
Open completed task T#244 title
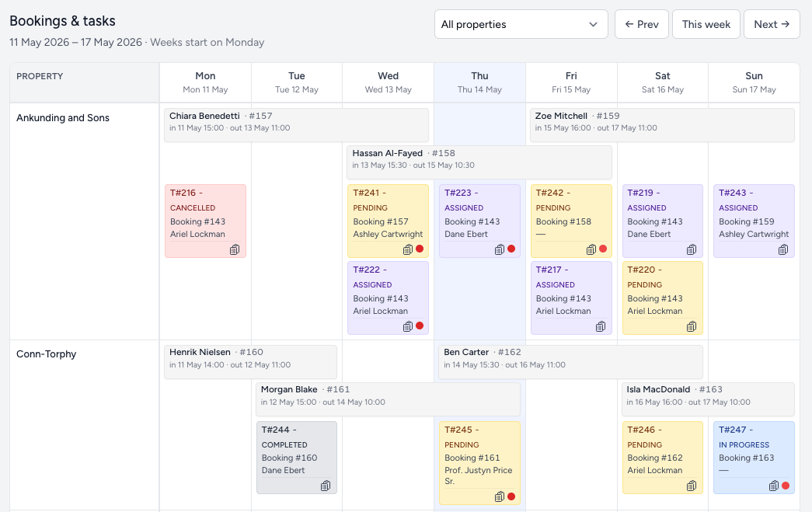(279, 430)
